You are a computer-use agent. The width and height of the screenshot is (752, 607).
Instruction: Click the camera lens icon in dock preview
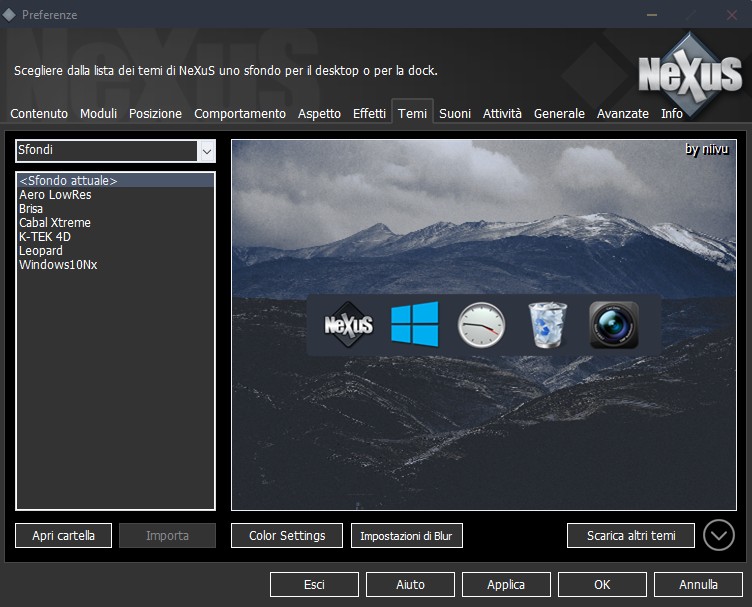coord(613,325)
